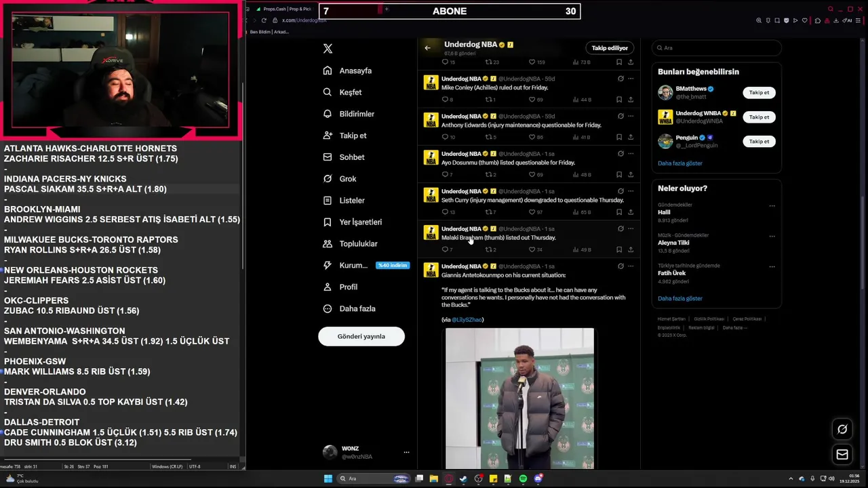Click Hizmet Şartları footer link
Screen dimensions: 868x488
671,319
